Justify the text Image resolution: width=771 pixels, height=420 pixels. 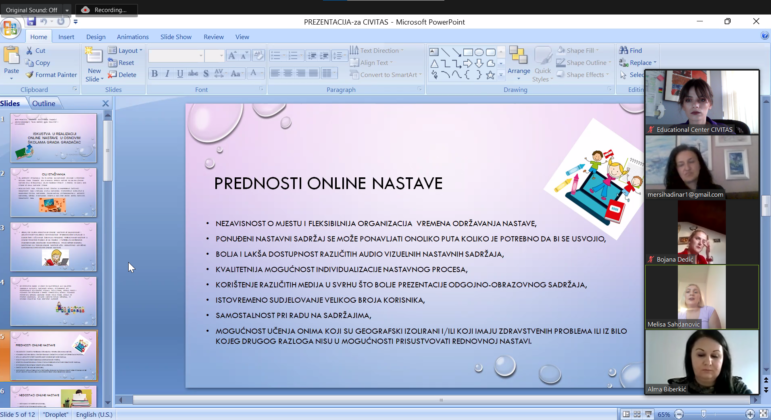(x=314, y=74)
